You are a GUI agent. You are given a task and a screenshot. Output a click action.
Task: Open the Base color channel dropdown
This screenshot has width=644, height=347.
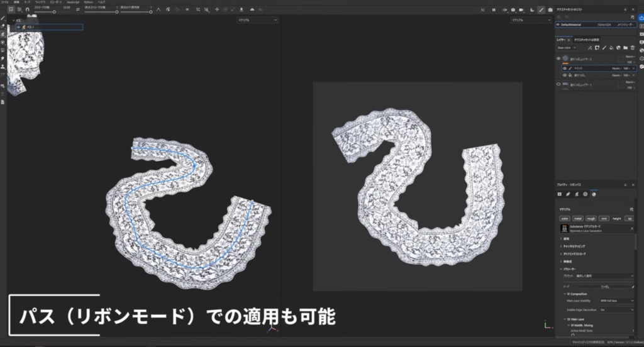pyautogui.click(x=567, y=48)
